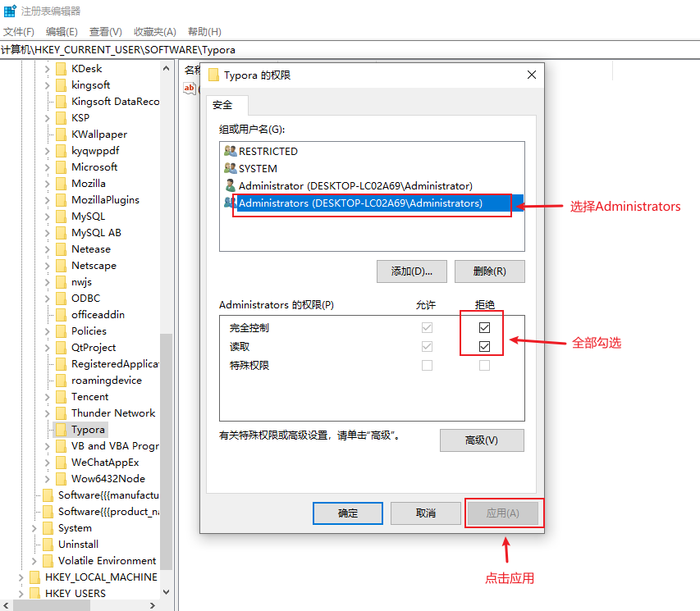The width and height of the screenshot is (700, 611).
Task: Open the 收藏夹(A) menu
Action: click(x=155, y=32)
